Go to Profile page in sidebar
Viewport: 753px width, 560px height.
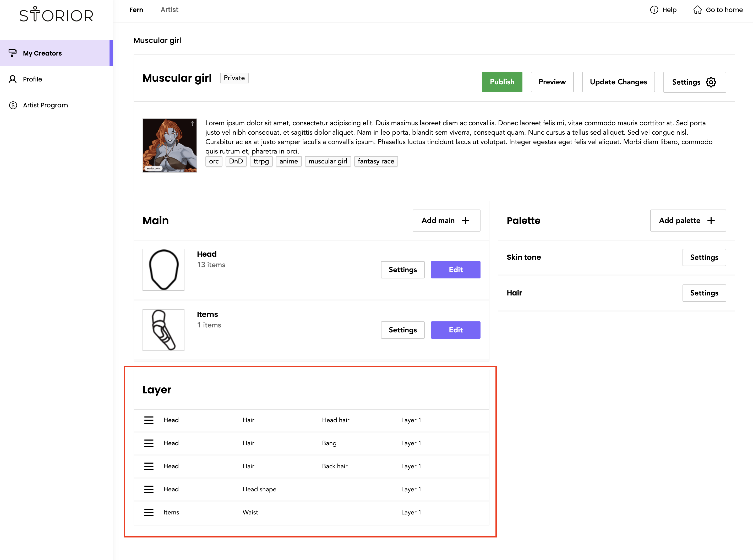(32, 79)
